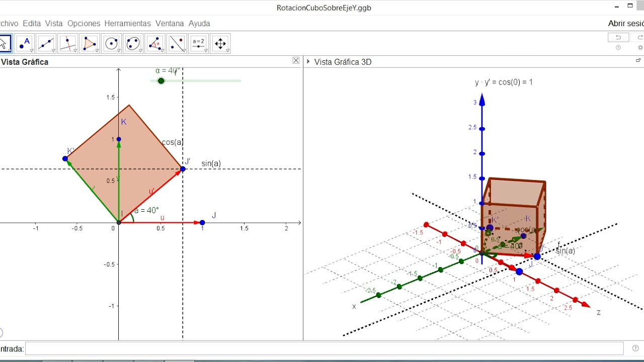Select the Reflect about line tool
This screenshot has width=644, height=362.
(x=177, y=43)
